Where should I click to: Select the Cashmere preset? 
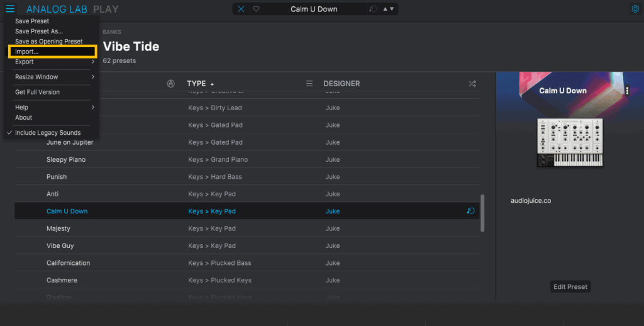tap(62, 280)
